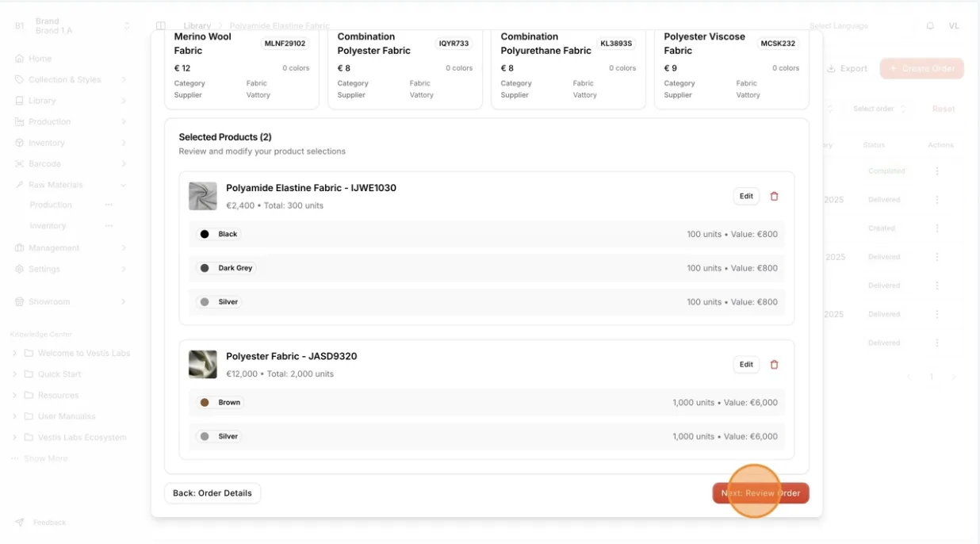Viewport: 980px width, 544px height.
Task: Expand Management menu chevron
Action: tap(124, 247)
